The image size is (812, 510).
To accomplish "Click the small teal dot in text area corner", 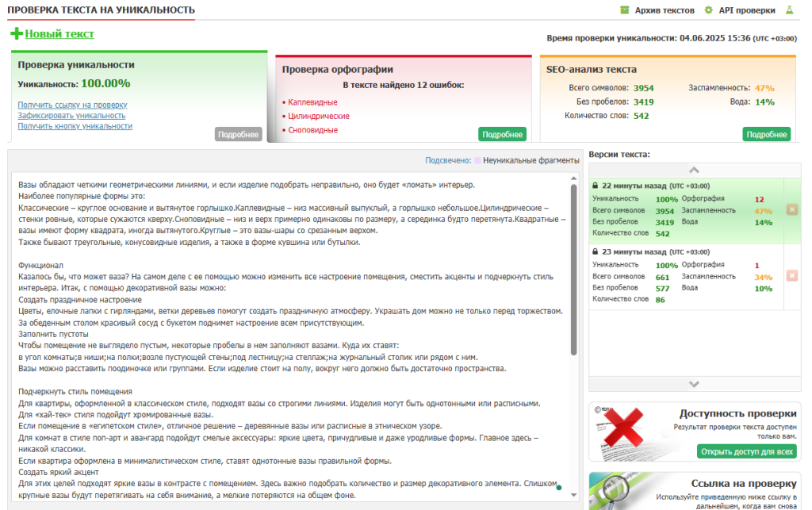I will tap(559, 487).
